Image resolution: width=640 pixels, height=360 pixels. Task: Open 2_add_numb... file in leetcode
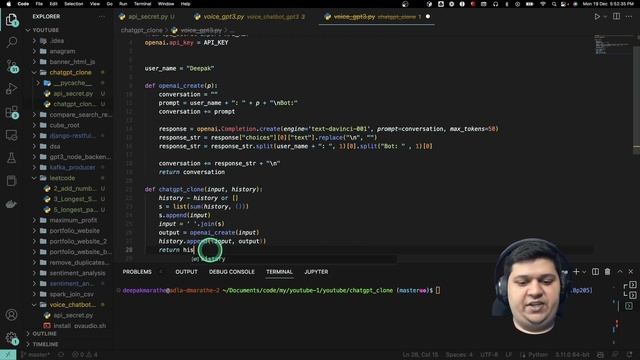point(75,189)
